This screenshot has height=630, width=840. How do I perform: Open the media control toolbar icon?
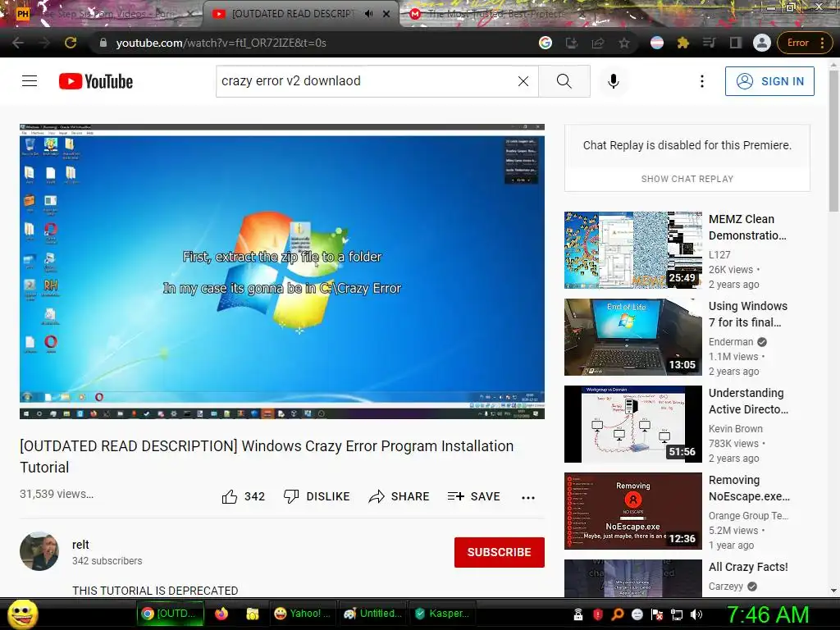(710, 43)
